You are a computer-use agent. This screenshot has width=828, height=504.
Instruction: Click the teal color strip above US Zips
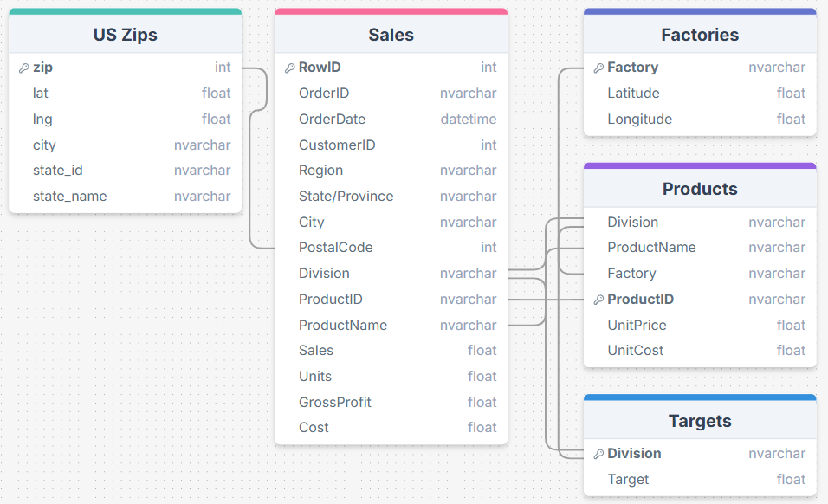coord(125,11)
